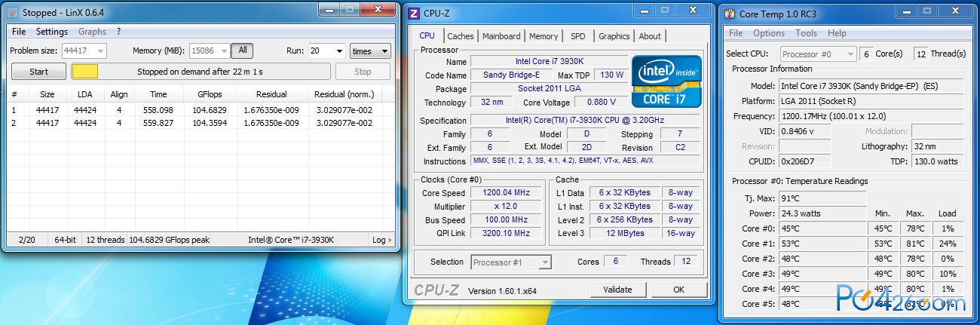Open the Graphs menu in LinX

[92, 32]
